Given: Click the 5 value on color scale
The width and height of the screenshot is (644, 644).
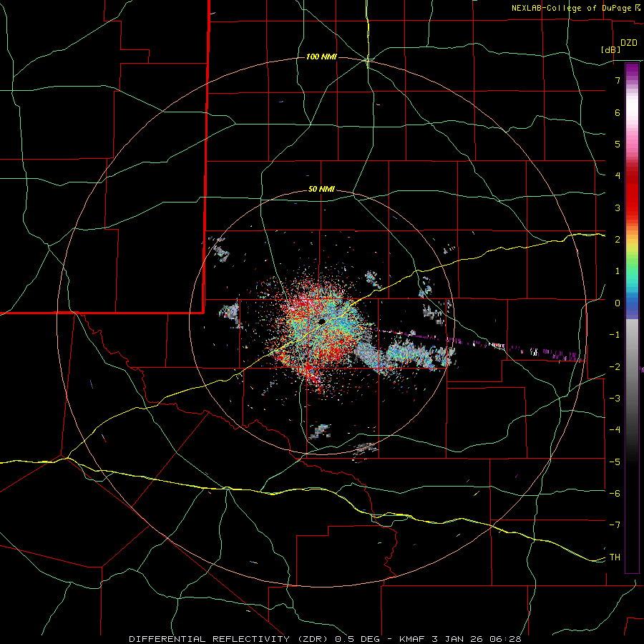Looking at the screenshot, I should (618, 144).
